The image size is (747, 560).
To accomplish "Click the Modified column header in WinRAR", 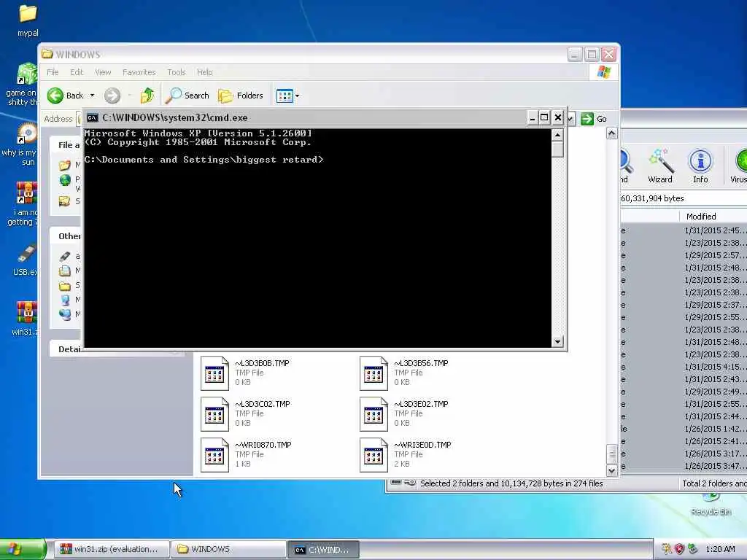I will [713, 216].
